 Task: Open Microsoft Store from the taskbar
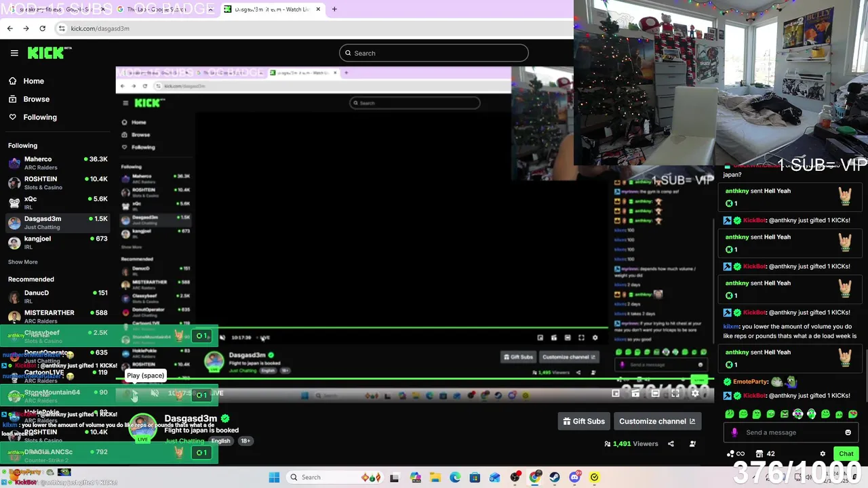[475, 477]
